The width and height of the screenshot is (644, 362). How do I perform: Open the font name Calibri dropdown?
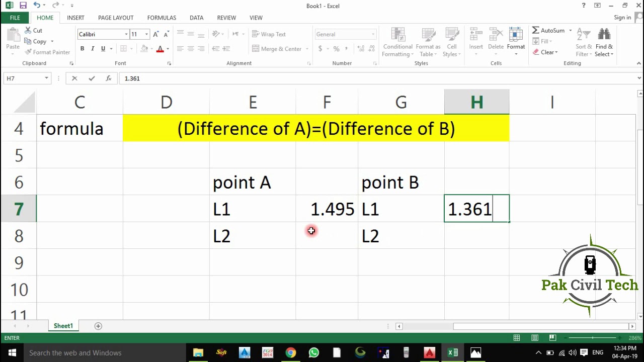[x=126, y=34]
